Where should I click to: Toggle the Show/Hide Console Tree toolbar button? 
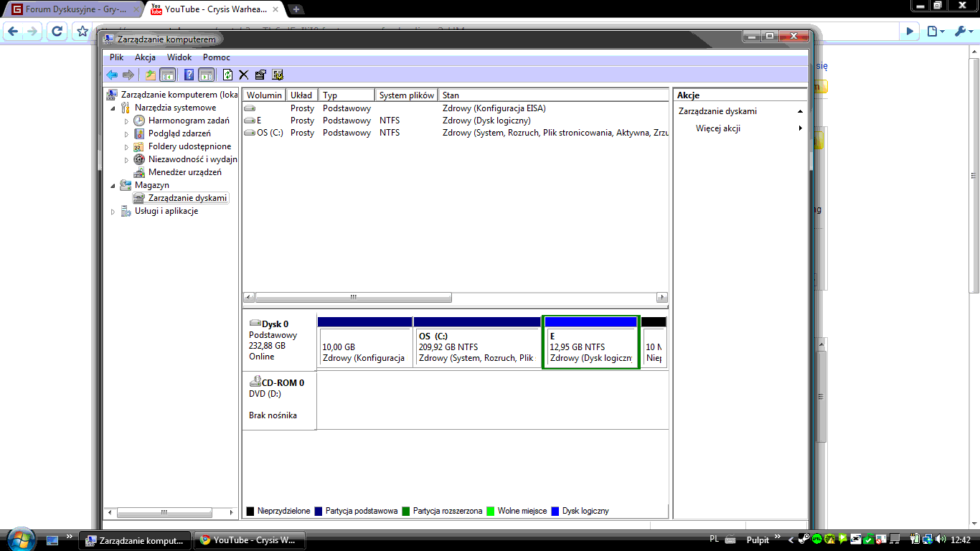click(x=167, y=75)
